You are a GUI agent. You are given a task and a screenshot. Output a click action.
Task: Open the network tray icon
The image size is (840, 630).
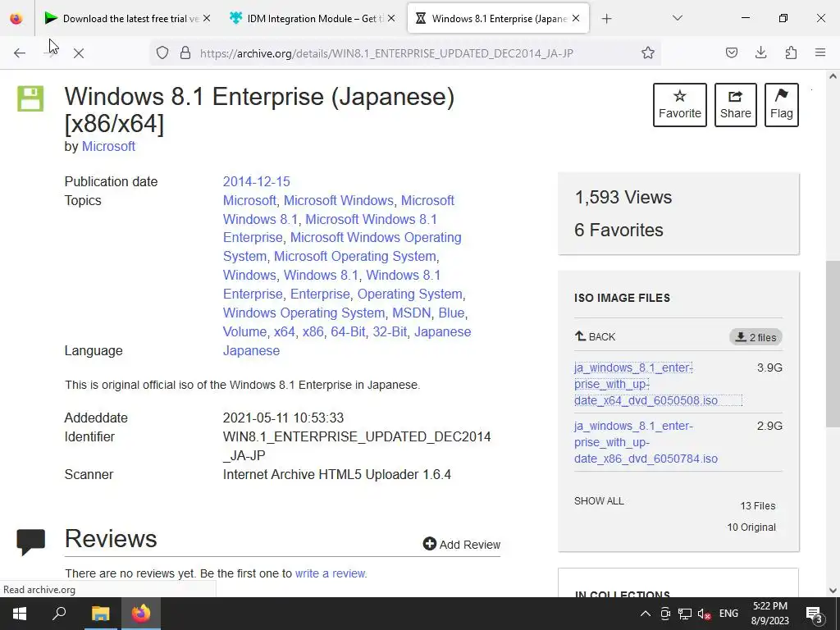(685, 614)
